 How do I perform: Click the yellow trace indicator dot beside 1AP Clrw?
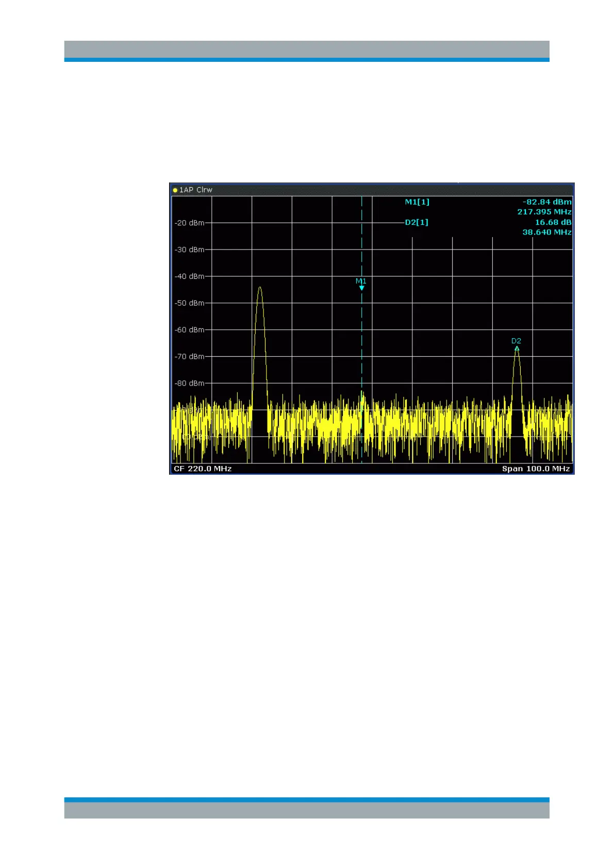pyautogui.click(x=175, y=190)
